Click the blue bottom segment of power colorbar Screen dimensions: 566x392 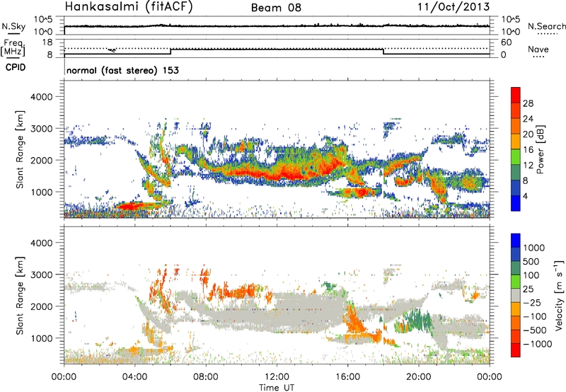pyautogui.click(x=516, y=203)
